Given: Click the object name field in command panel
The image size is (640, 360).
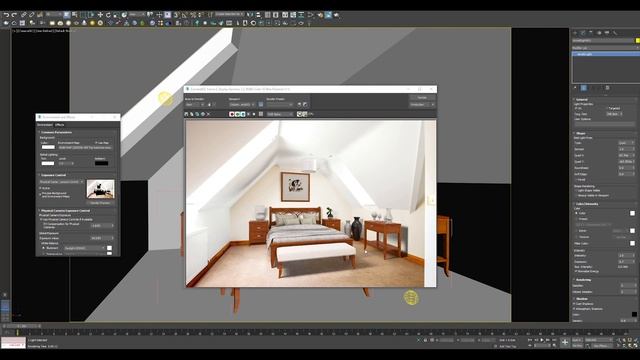Looking at the screenshot, I should pos(603,40).
